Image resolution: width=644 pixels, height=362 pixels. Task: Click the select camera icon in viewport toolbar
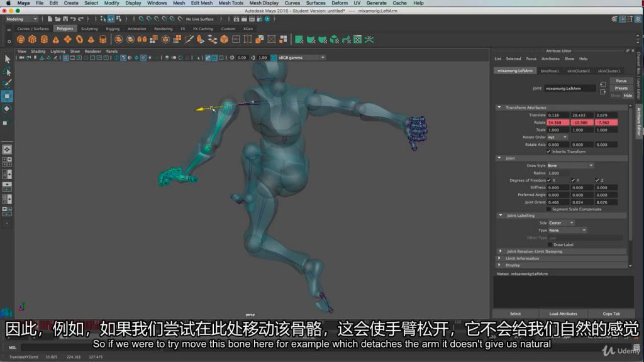[x=22, y=58]
